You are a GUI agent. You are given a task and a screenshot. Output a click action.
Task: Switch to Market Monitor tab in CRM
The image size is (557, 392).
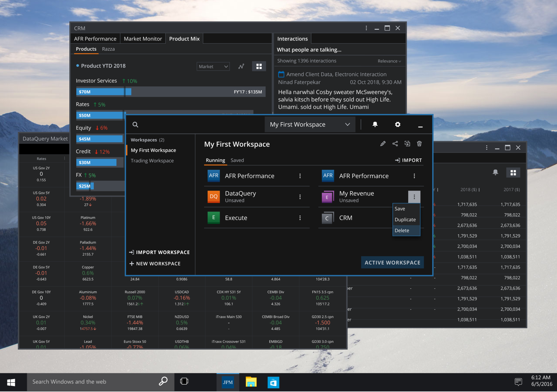tap(143, 39)
